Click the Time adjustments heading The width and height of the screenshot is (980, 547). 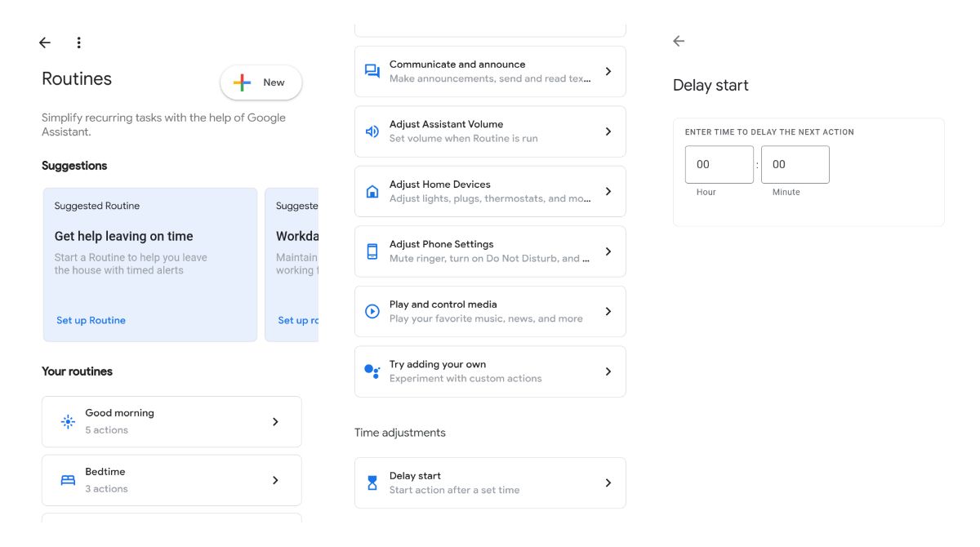(400, 432)
